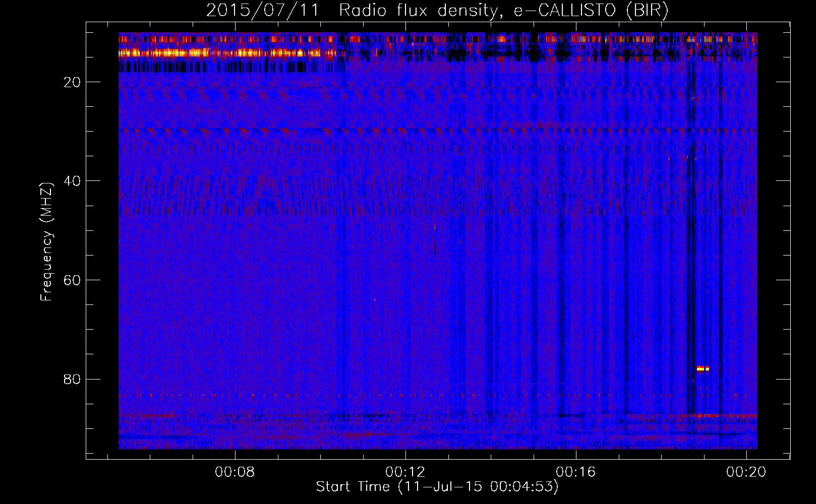Click the '00:08' time tick label
816x504 pixels.
[235, 472]
